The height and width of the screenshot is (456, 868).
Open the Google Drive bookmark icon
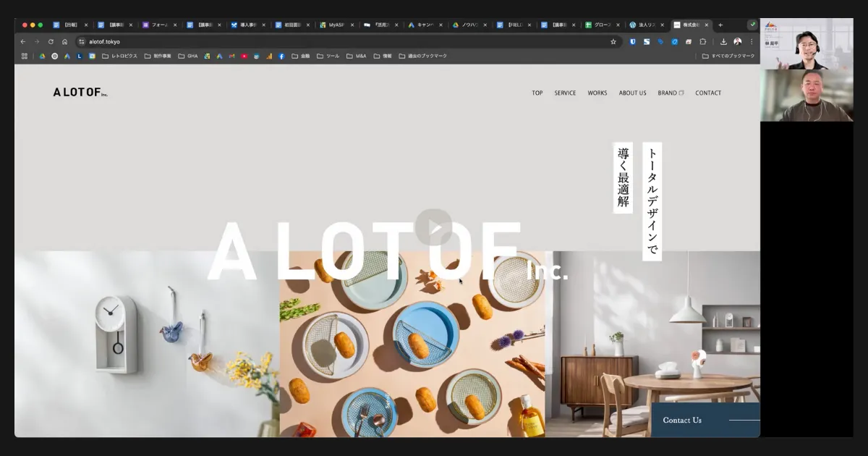[x=42, y=56]
